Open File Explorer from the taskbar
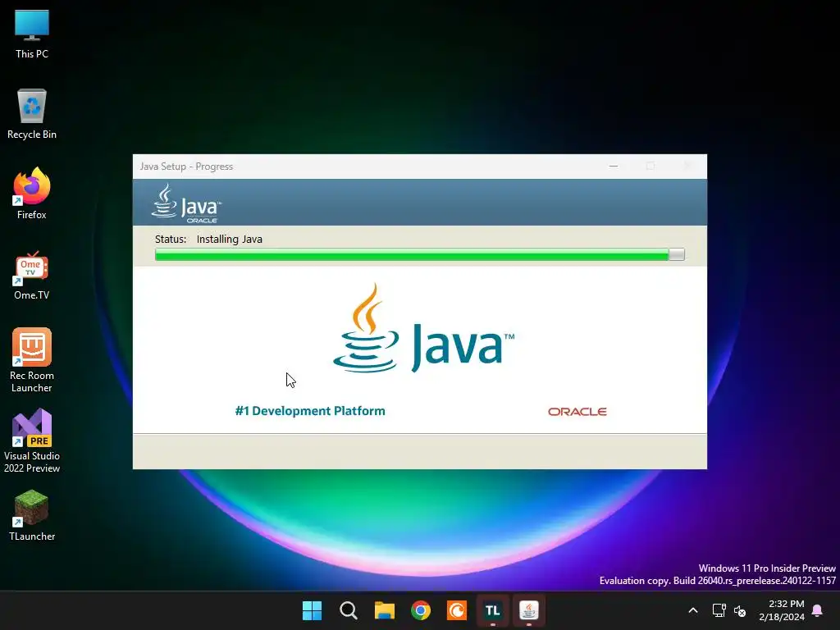This screenshot has height=630, width=840. coord(384,610)
